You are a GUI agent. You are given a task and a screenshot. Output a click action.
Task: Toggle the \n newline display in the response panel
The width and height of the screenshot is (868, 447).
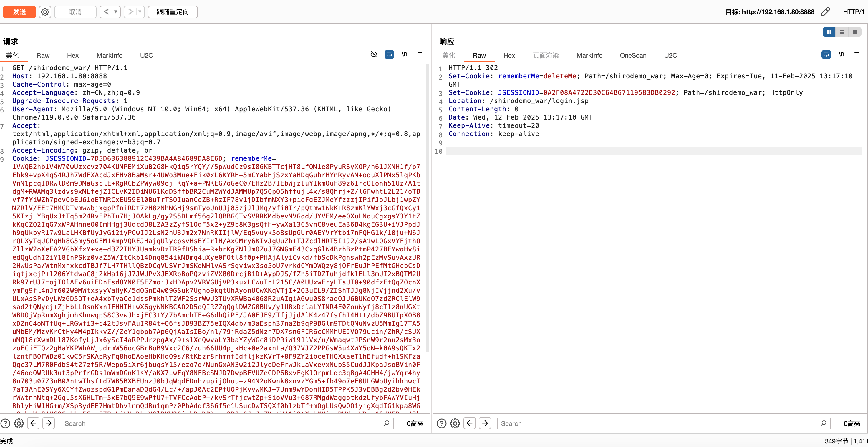(x=842, y=54)
